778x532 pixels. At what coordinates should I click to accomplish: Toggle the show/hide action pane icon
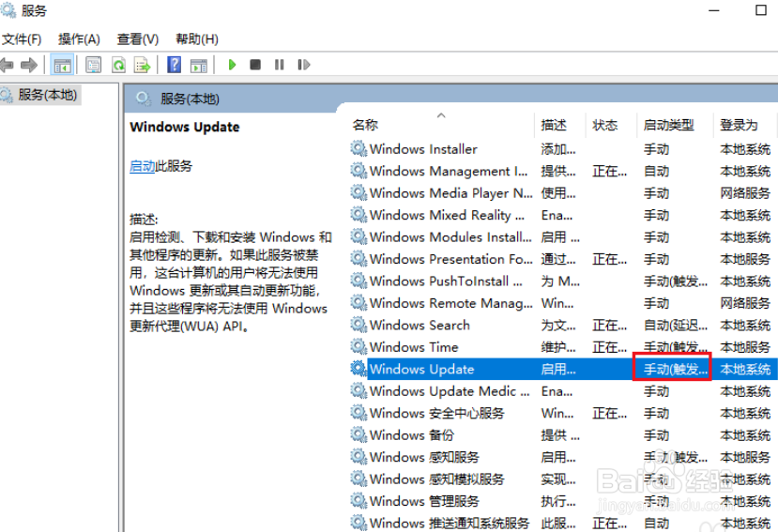pyautogui.click(x=199, y=65)
